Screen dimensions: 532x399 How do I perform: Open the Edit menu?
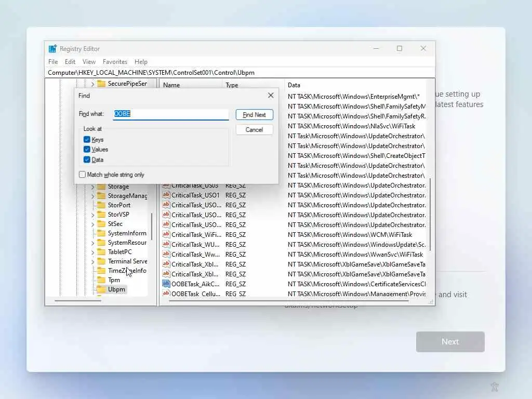[70, 62]
